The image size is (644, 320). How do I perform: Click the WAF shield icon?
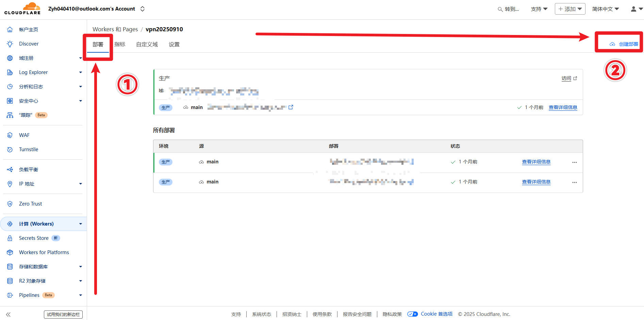click(x=10, y=135)
